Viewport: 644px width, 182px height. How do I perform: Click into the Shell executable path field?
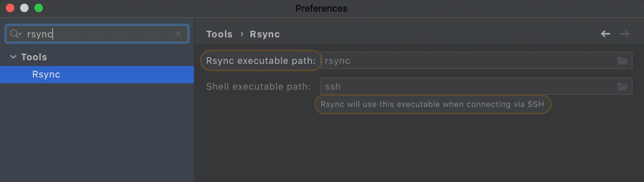(x=468, y=86)
